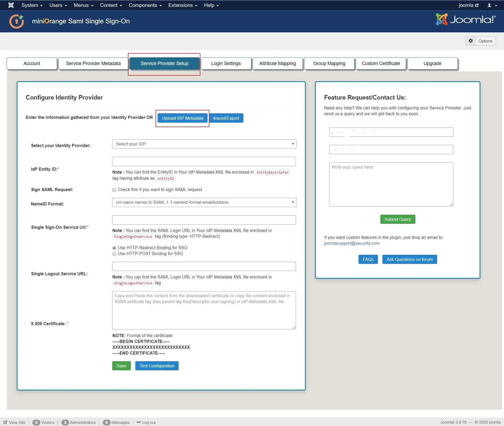Click the entityID code tag
This screenshot has width=504, height=426.
pyautogui.click(x=166, y=178)
